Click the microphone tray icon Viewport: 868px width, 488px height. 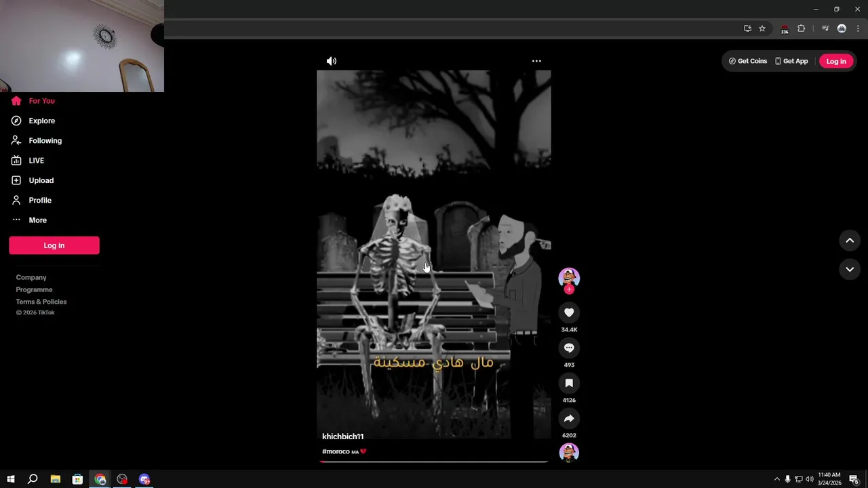pyautogui.click(x=787, y=479)
